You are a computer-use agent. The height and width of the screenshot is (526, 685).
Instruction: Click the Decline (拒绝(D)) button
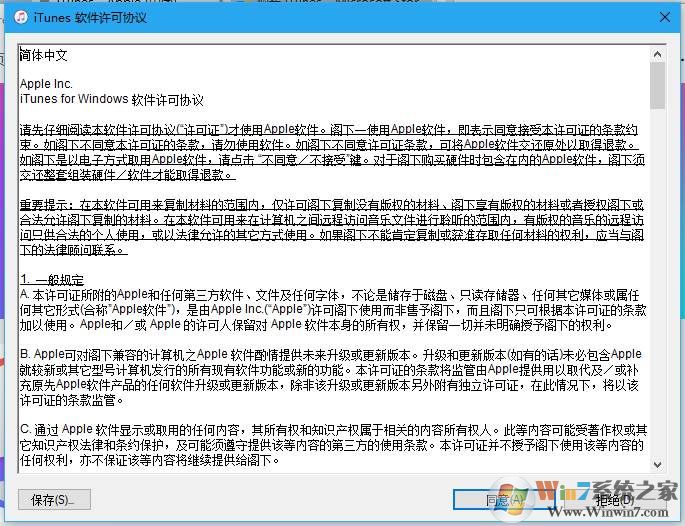coord(615,499)
